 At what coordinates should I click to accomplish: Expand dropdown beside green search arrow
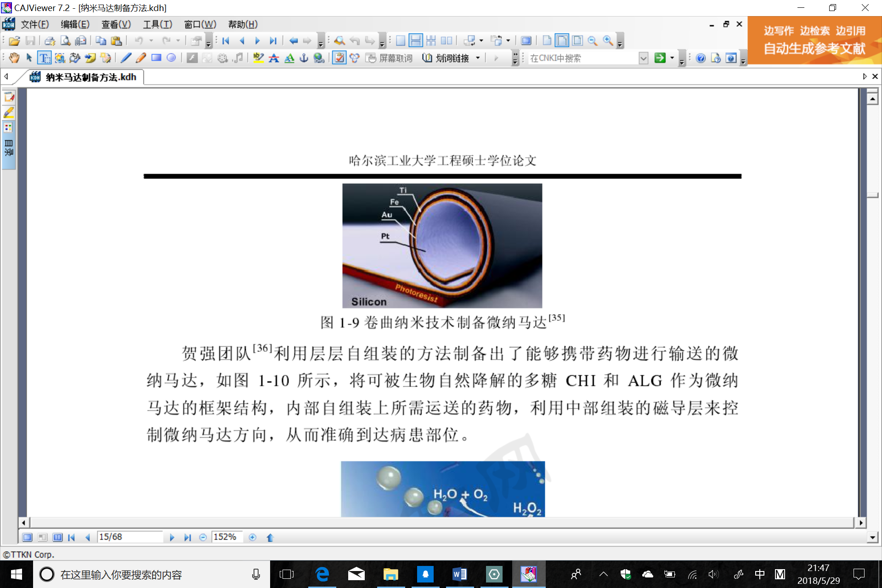pyautogui.click(x=672, y=58)
